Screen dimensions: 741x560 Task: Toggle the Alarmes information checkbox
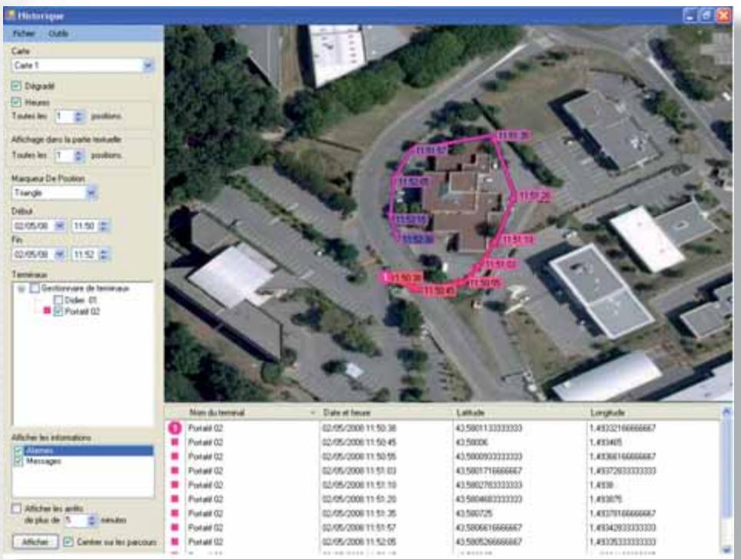(18, 450)
